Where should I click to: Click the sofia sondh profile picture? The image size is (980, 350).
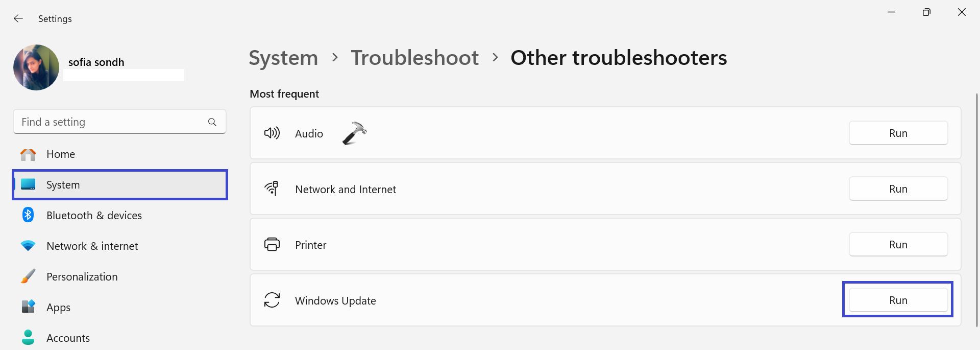[x=36, y=67]
